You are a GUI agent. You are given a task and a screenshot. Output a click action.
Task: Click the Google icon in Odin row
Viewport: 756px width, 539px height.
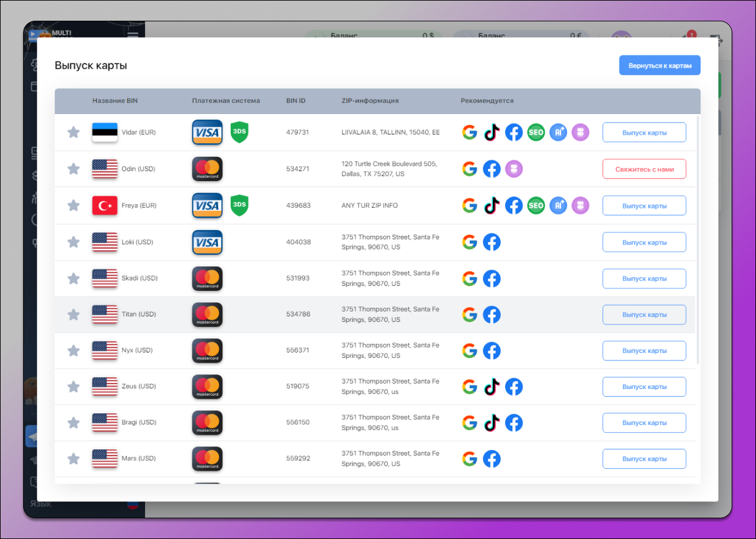(x=469, y=169)
